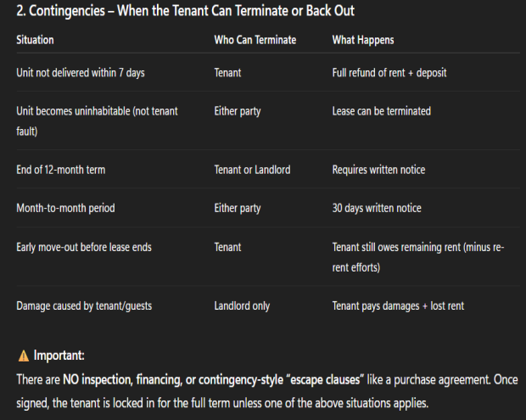
Task: Click the 'NO inspection, financing' note paragraph
Action: (x=266, y=392)
